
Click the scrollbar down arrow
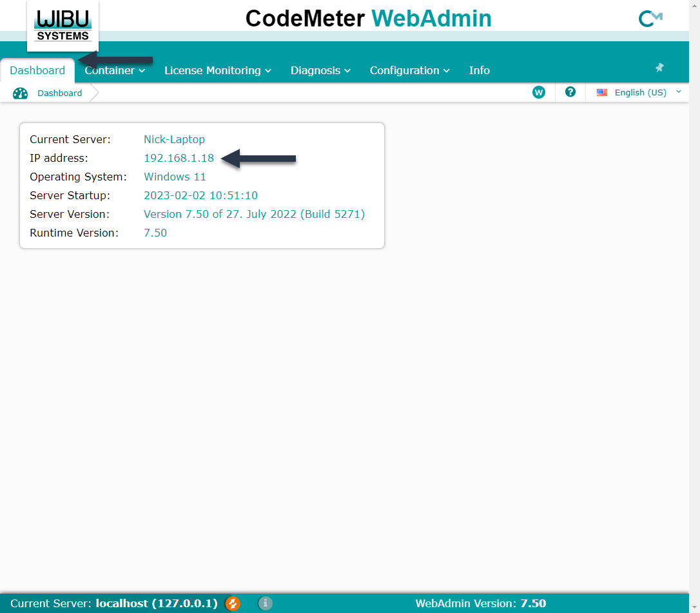click(x=695, y=608)
